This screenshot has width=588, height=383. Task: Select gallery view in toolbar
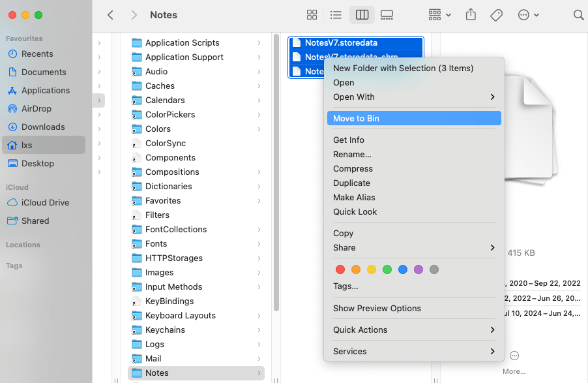pyautogui.click(x=387, y=15)
